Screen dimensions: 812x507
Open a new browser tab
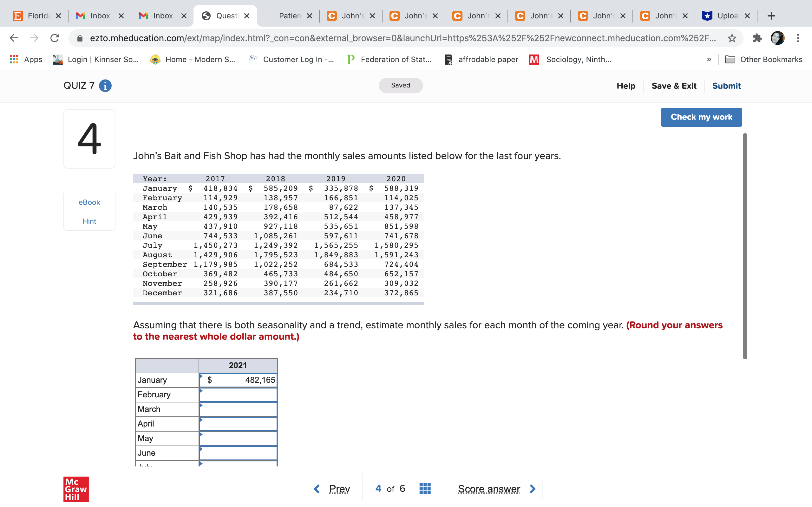point(771,16)
